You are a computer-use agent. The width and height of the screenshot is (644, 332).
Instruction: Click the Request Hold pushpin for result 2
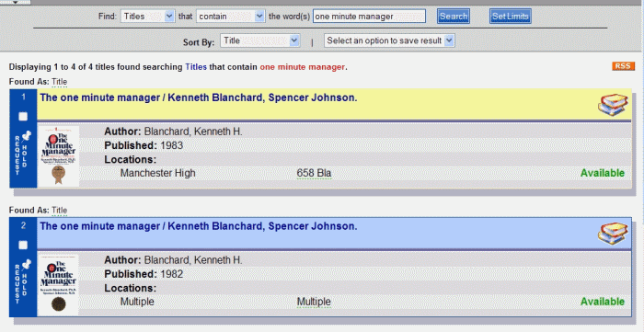tap(26, 265)
